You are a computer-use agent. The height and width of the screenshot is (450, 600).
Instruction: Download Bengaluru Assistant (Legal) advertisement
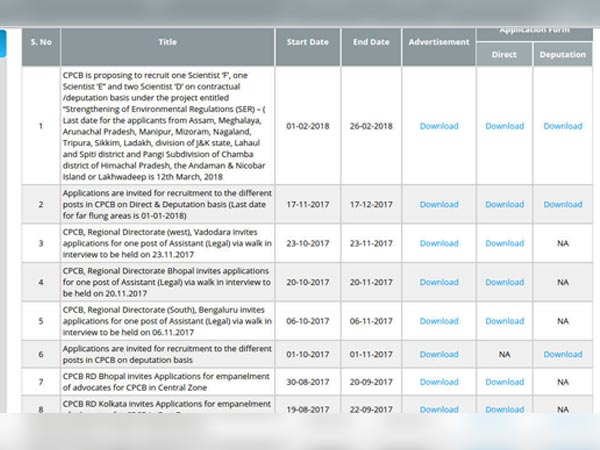439,321
